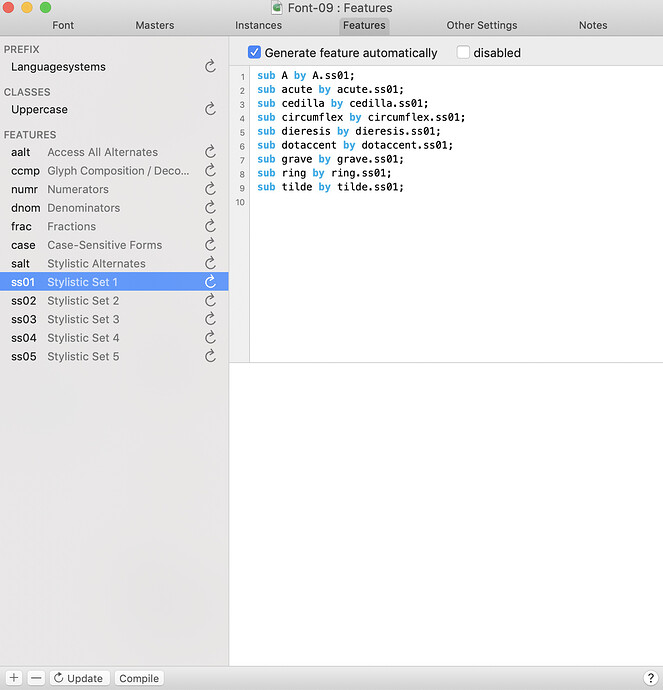Screen dimensions: 663x690
Task: Click the FEATURES section header
Action: pos(30,135)
